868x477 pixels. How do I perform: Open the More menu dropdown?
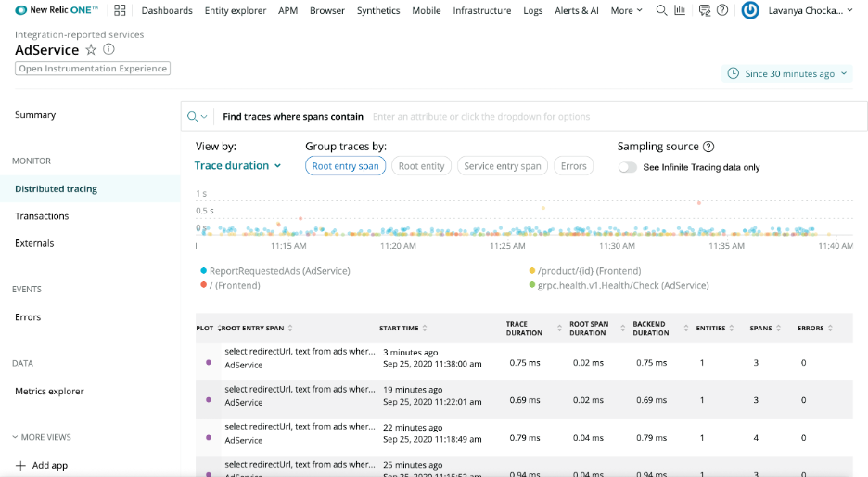point(627,10)
